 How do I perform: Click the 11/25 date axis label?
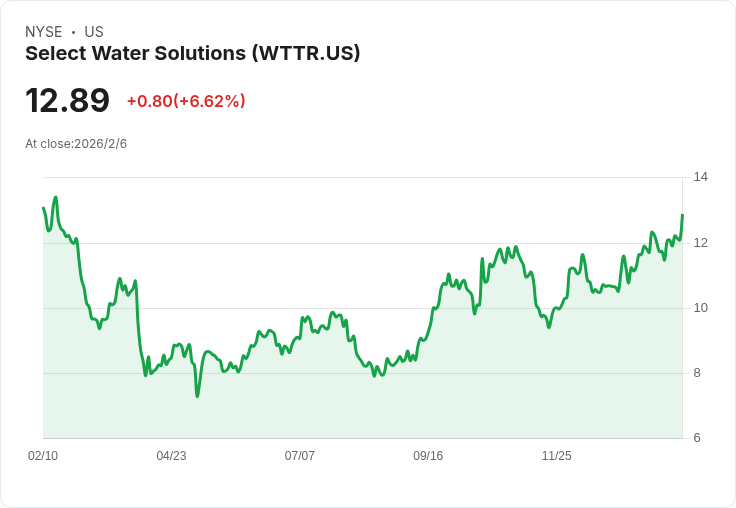coord(557,455)
